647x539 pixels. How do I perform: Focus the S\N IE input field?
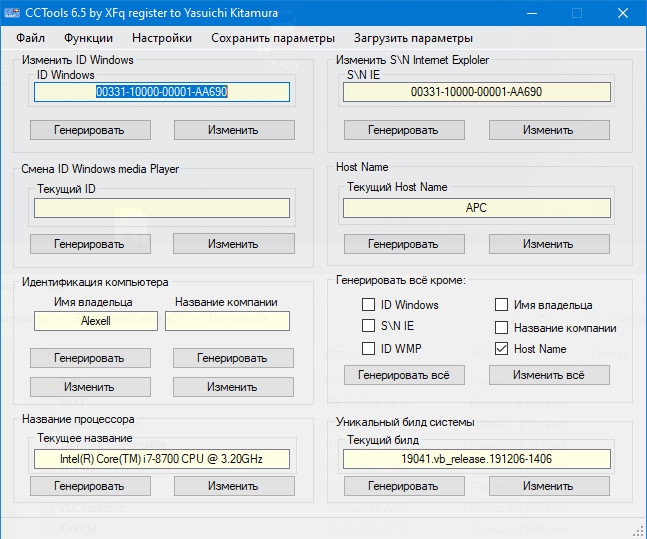477,92
